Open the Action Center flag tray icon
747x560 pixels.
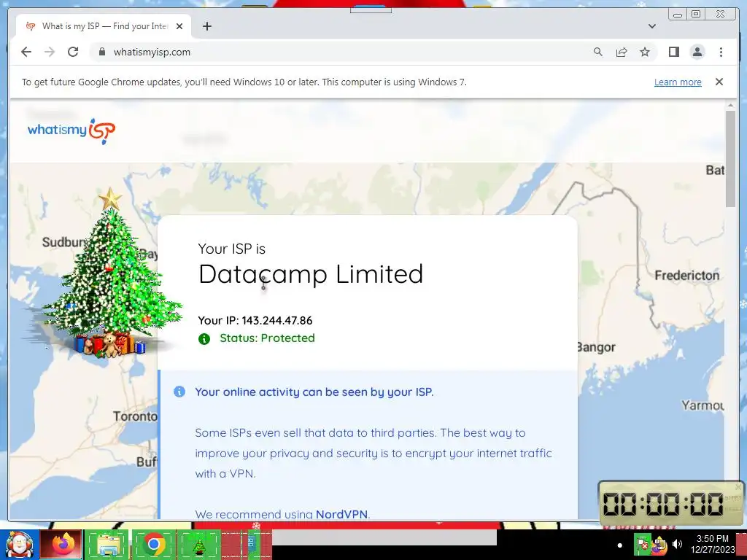642,544
